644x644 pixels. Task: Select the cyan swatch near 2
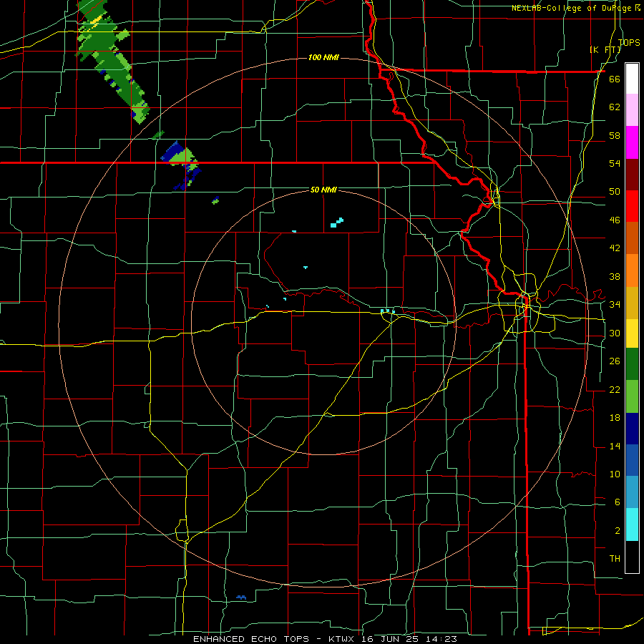pos(632,525)
